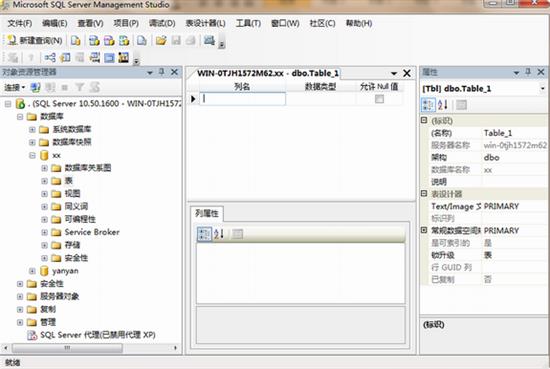
Task: Click Categorized view icon in 列属性 pane
Action: point(204,234)
